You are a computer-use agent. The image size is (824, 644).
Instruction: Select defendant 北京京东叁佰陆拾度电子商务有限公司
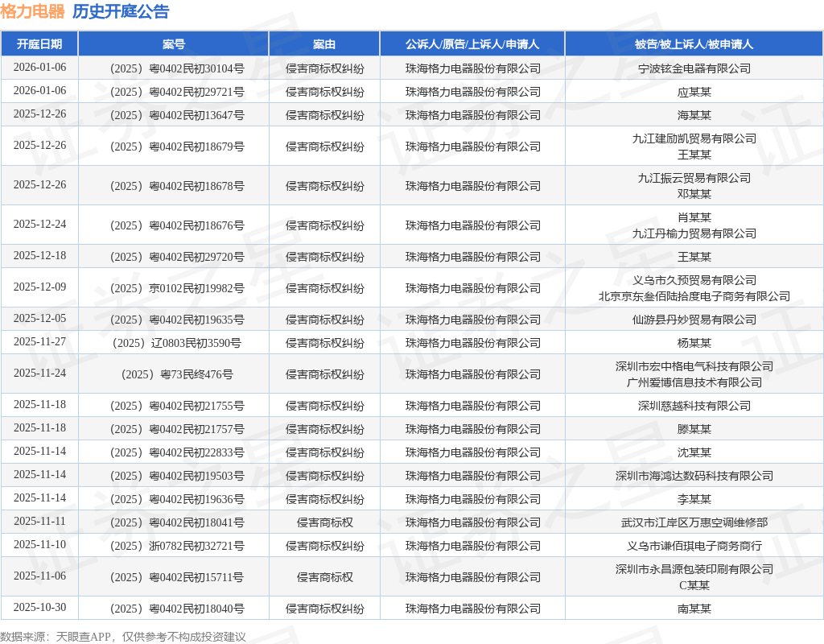[x=694, y=296]
